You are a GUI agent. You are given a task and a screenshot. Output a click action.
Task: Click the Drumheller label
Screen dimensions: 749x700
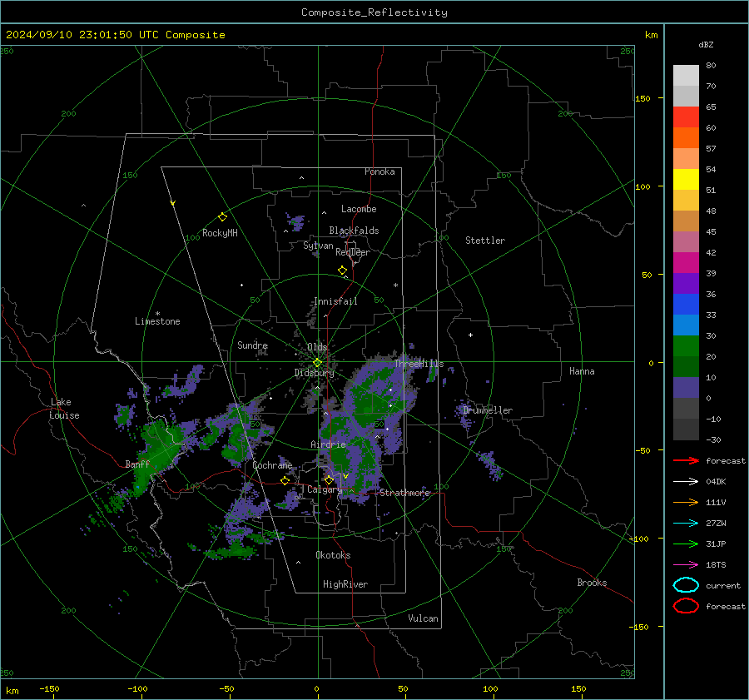[x=488, y=410]
